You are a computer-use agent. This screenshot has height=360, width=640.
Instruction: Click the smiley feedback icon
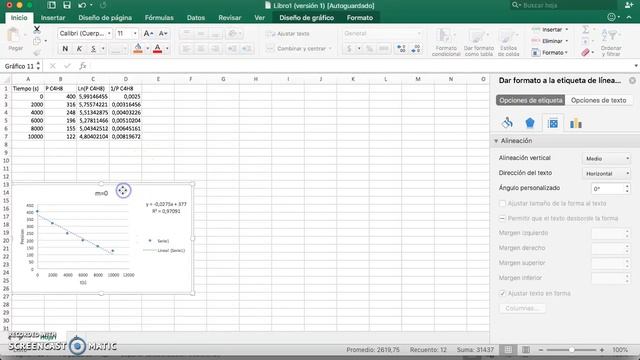tap(611, 17)
